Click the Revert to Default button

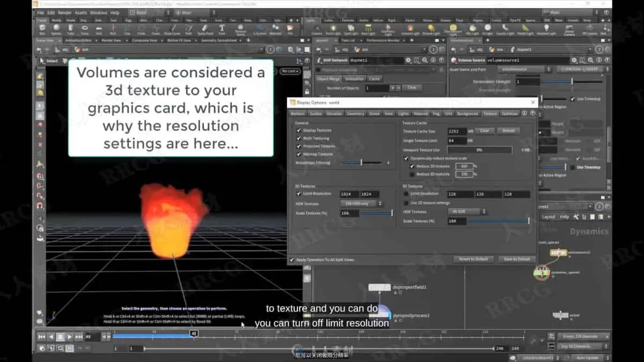473,259
